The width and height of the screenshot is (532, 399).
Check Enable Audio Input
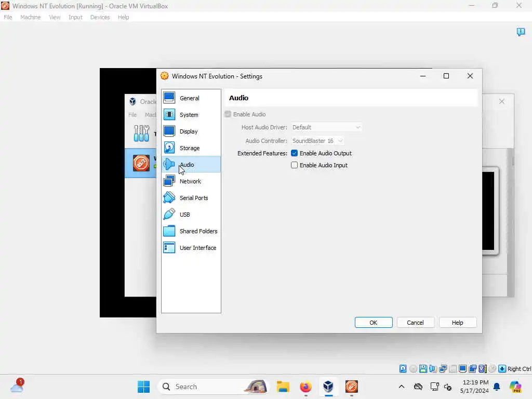coord(294,165)
